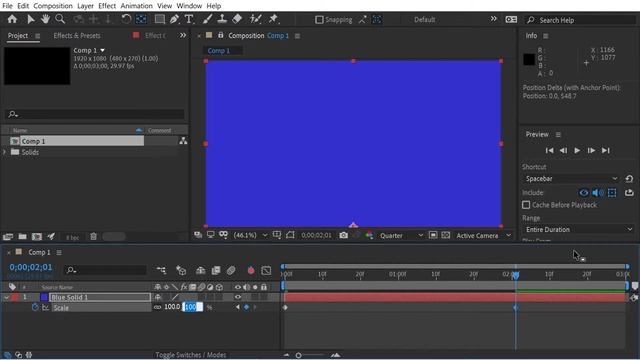Select the Pen tool
Image resolution: width=640 pixels, height=360 pixels.
(x=174, y=19)
